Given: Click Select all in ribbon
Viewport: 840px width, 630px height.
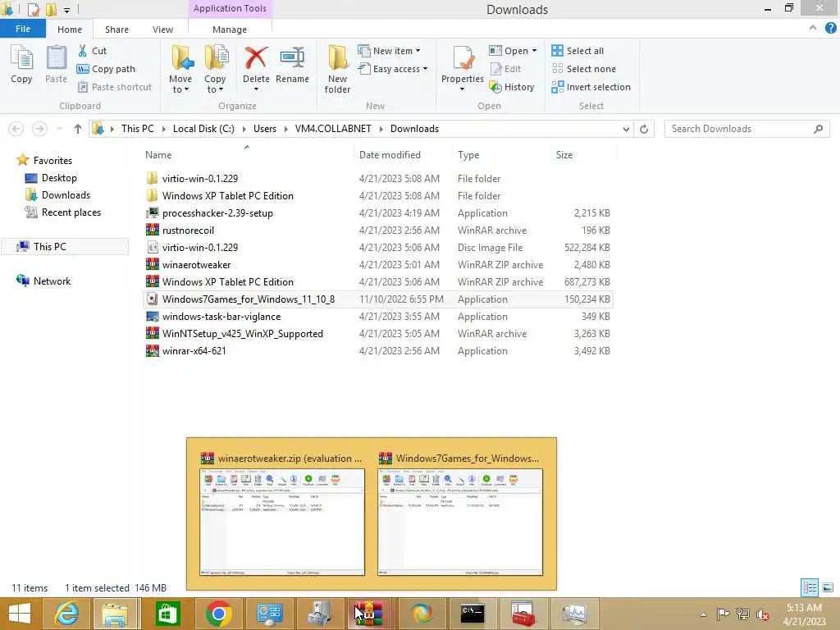Looking at the screenshot, I should pyautogui.click(x=577, y=51).
